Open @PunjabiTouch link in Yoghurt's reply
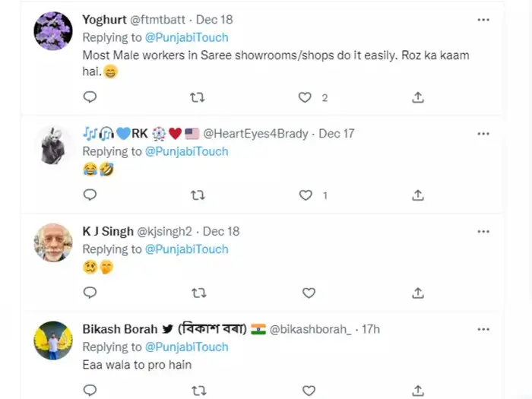Image resolution: width=532 pixels, height=399 pixels. click(x=186, y=37)
